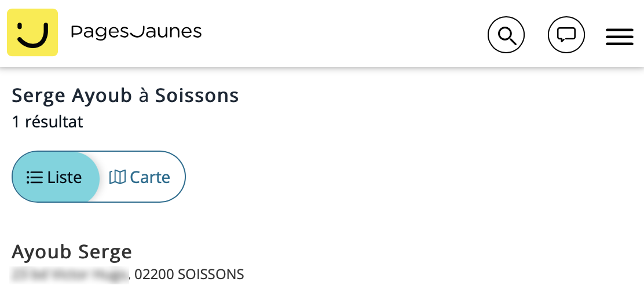
Task: Click the word Ayoub in the result name
Action: (42, 251)
